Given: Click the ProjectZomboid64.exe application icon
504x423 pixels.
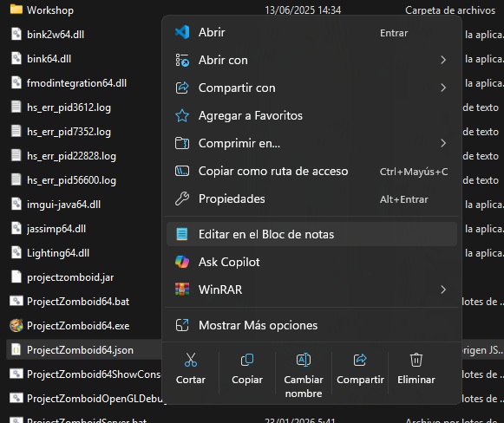Looking at the screenshot, I should [x=16, y=325].
